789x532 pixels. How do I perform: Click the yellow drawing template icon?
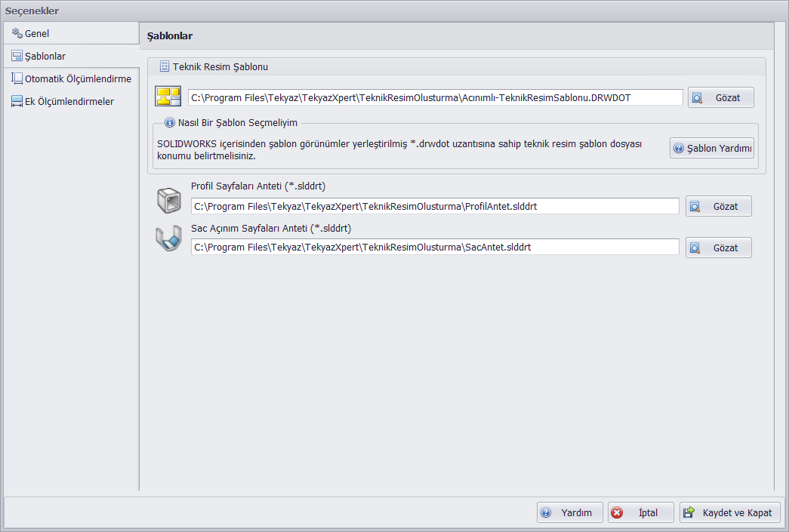(x=168, y=96)
